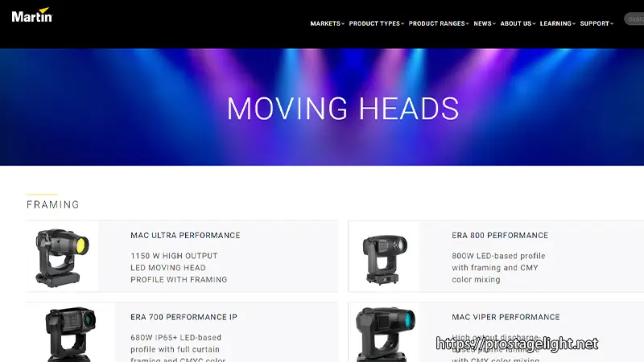Open the Learning menu

point(558,24)
